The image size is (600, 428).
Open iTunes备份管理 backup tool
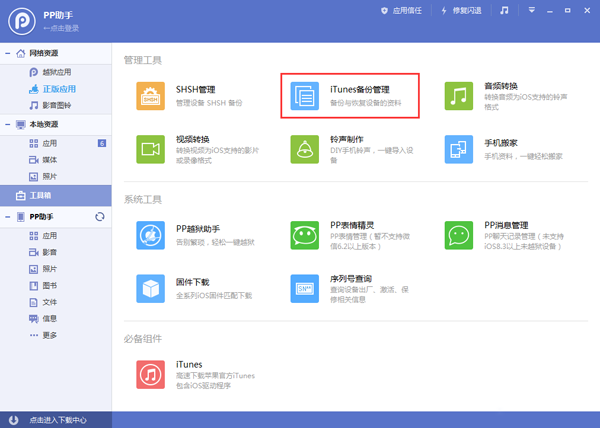[x=304, y=95]
